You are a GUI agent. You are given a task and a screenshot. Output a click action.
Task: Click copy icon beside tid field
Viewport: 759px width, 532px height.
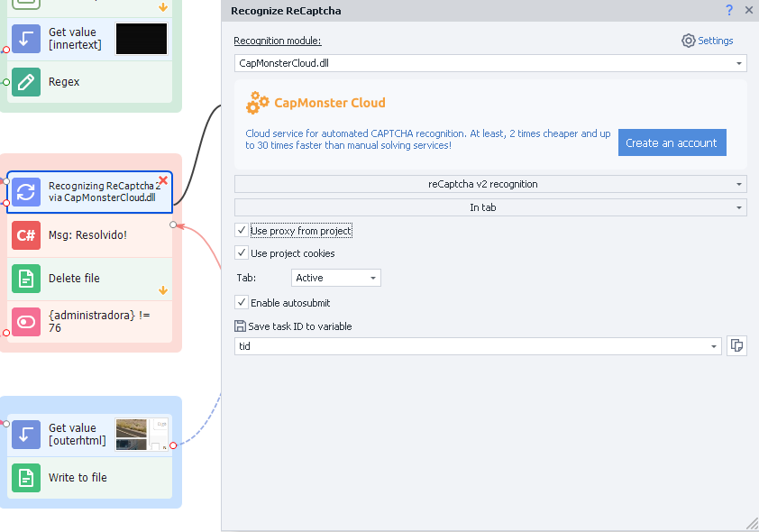[x=737, y=345]
